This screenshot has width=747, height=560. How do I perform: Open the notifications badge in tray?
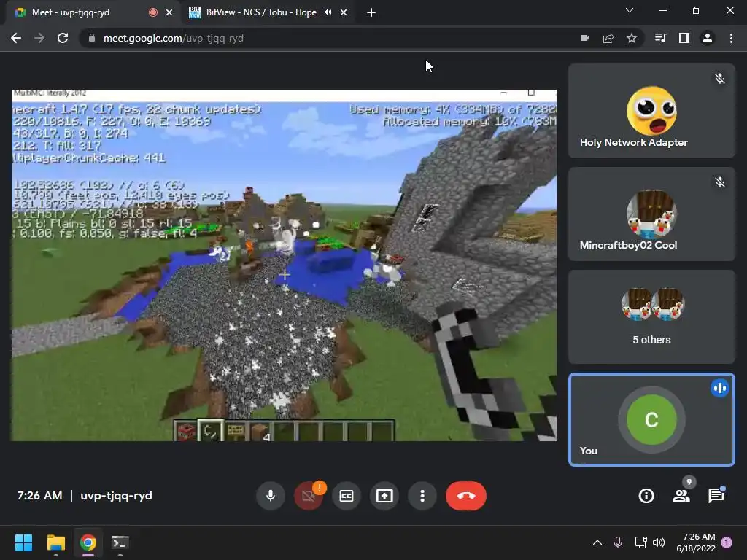click(x=727, y=542)
